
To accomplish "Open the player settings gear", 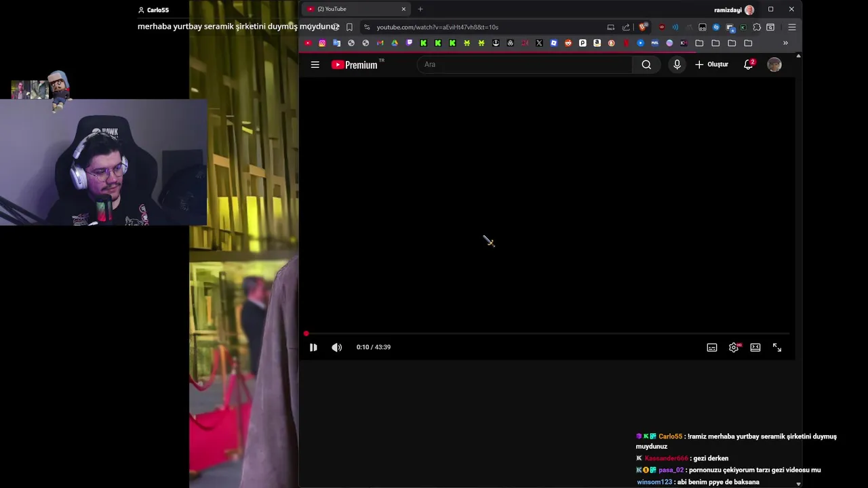I will click(x=734, y=347).
